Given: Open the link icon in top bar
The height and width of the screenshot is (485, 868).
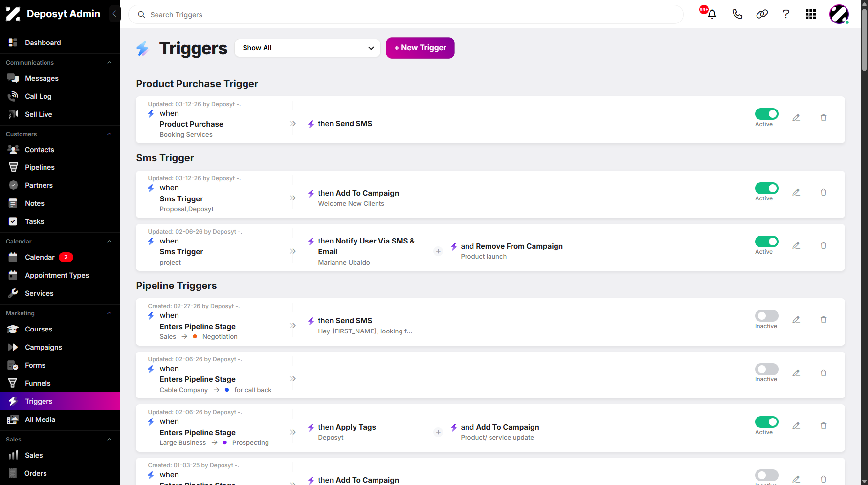Looking at the screenshot, I should (x=762, y=14).
